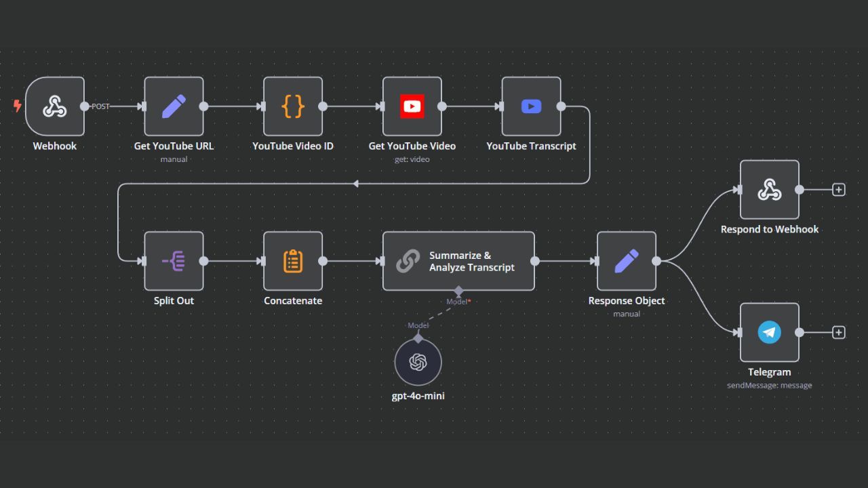Select the Concatenate clipboard node icon
Screen dimensions: 868x488
[x=293, y=261]
